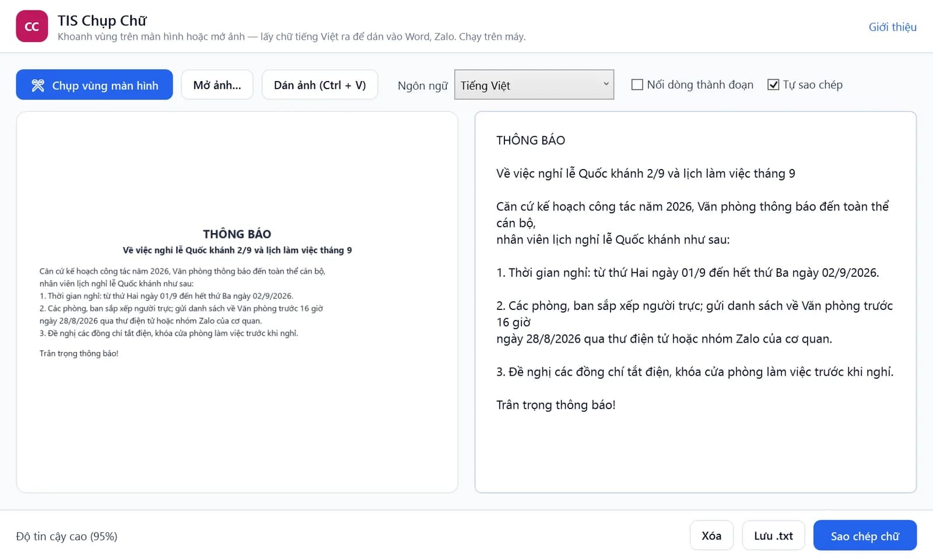The image size is (933, 560).
Task: Expand language list via dropdown chevron
Action: pos(606,84)
